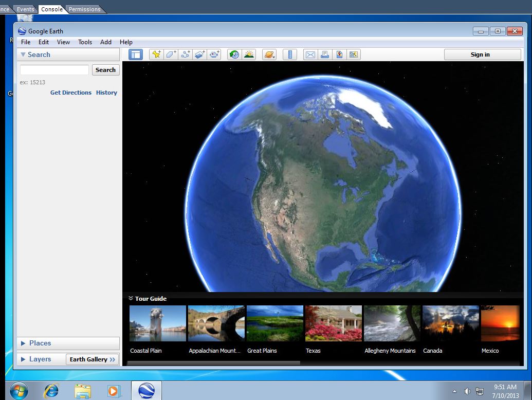532x400 pixels.
Task: Collapse the Search panel
Action: coord(23,54)
